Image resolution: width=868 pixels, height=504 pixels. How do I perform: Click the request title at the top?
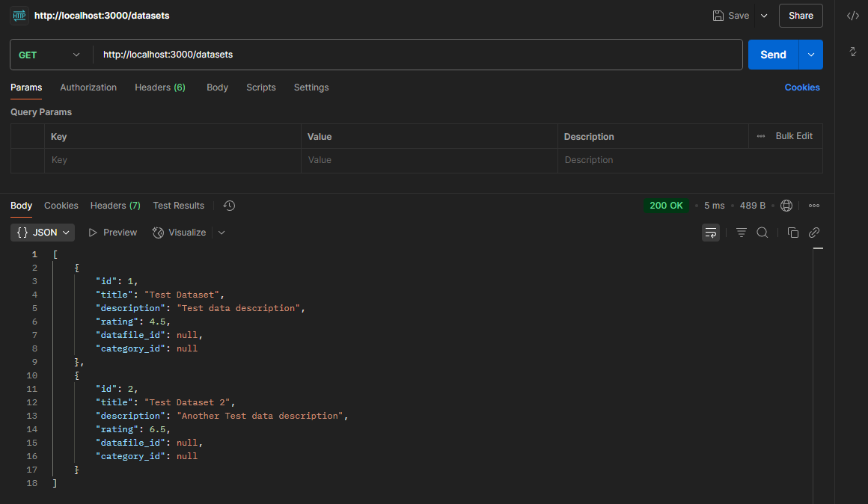click(102, 16)
